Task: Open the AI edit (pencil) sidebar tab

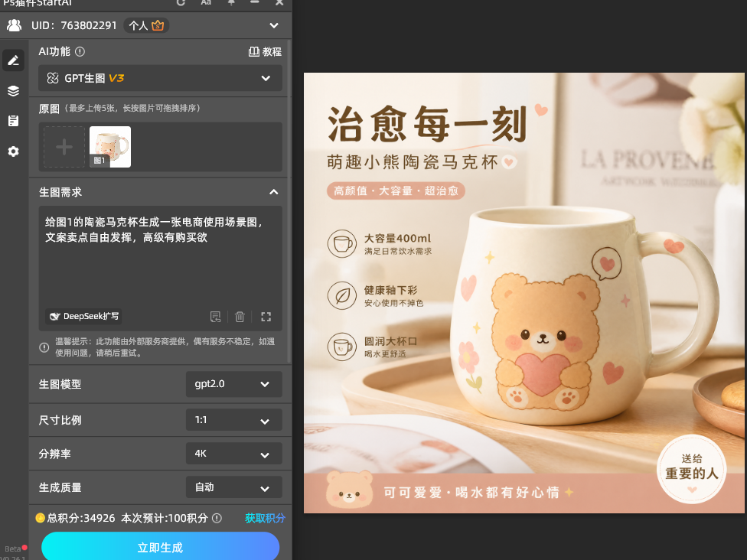Action: pos(13,60)
